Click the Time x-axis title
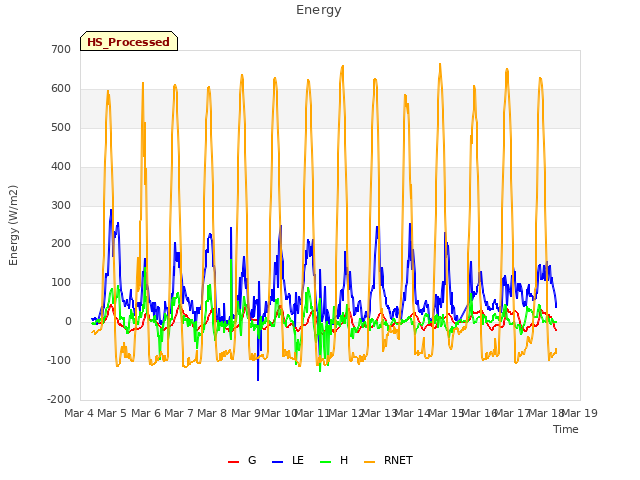 pyautogui.click(x=566, y=429)
